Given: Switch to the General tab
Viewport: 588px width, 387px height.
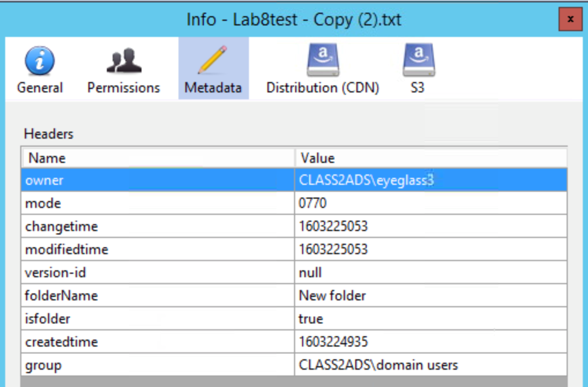Looking at the screenshot, I should tap(39, 87).
